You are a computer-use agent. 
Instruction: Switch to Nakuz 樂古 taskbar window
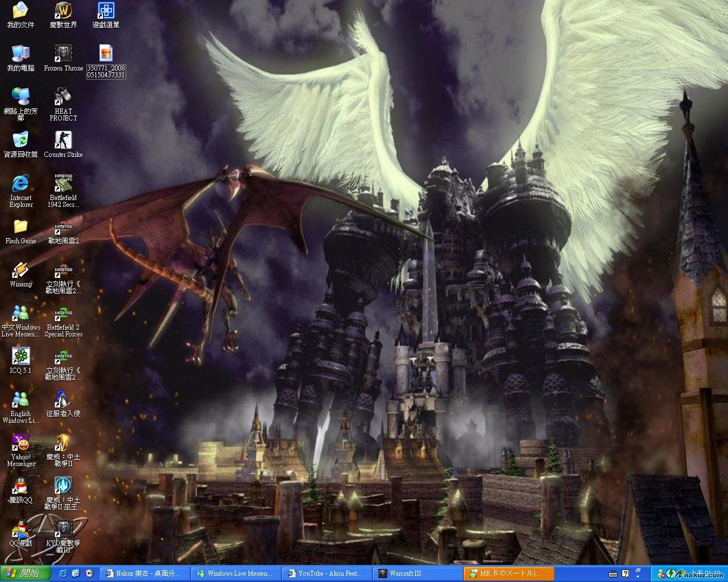[x=144, y=573]
